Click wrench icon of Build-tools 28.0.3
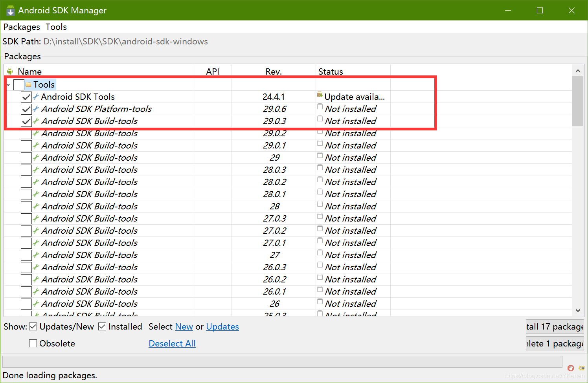This screenshot has height=383, width=588. (x=36, y=170)
